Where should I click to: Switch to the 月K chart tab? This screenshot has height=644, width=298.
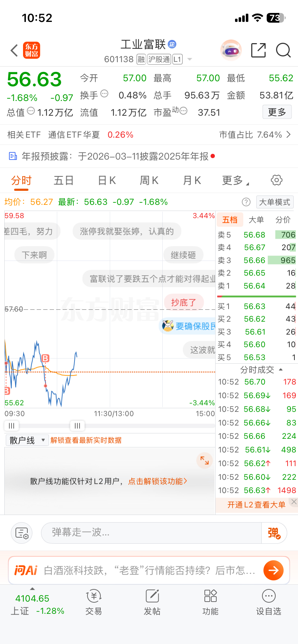point(192,180)
